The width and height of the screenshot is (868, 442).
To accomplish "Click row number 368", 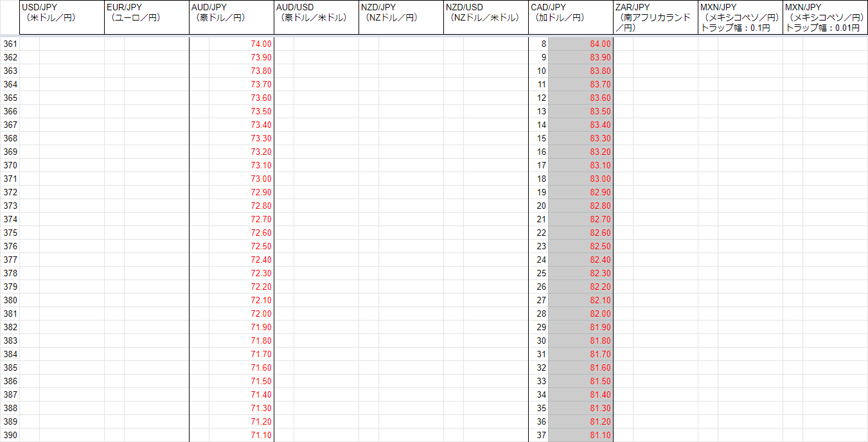I will [10, 138].
